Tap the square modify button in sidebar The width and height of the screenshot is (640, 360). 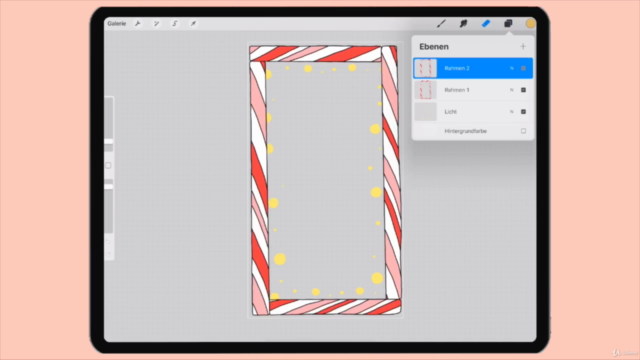pyautogui.click(x=108, y=165)
